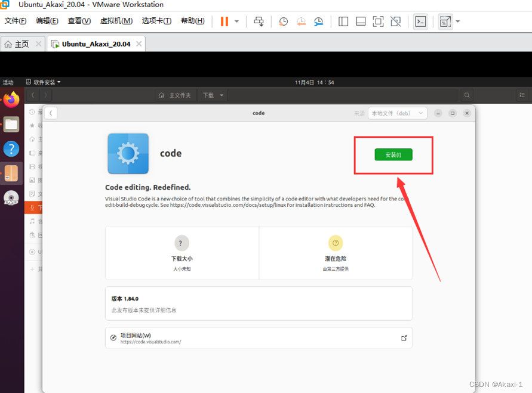Launch Firefox from the Ubuntu dock

point(11,100)
